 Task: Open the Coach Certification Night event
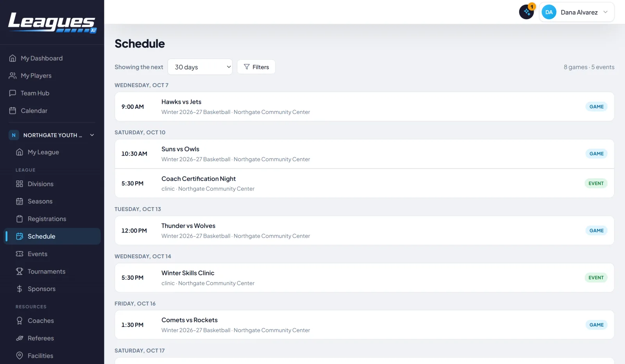(364, 183)
